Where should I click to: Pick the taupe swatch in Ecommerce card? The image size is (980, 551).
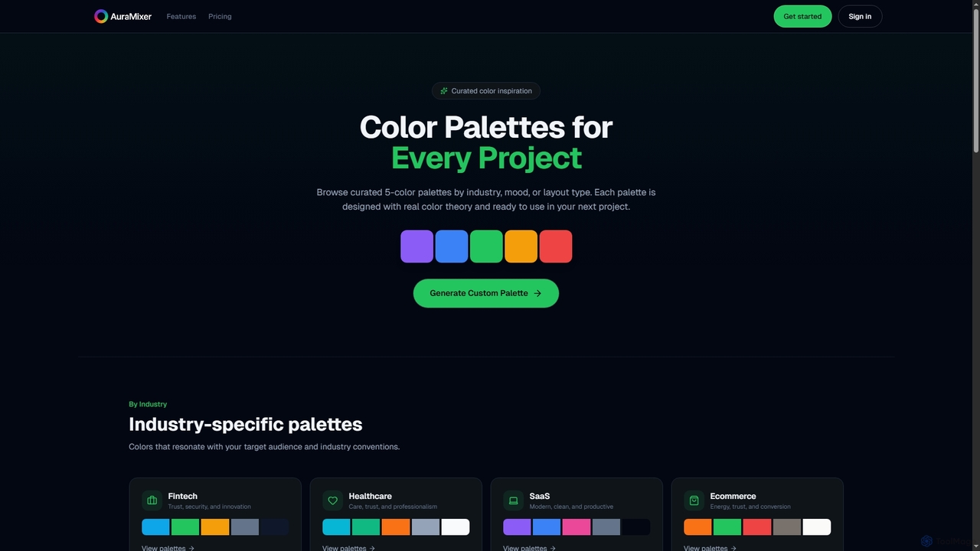pyautogui.click(x=787, y=527)
